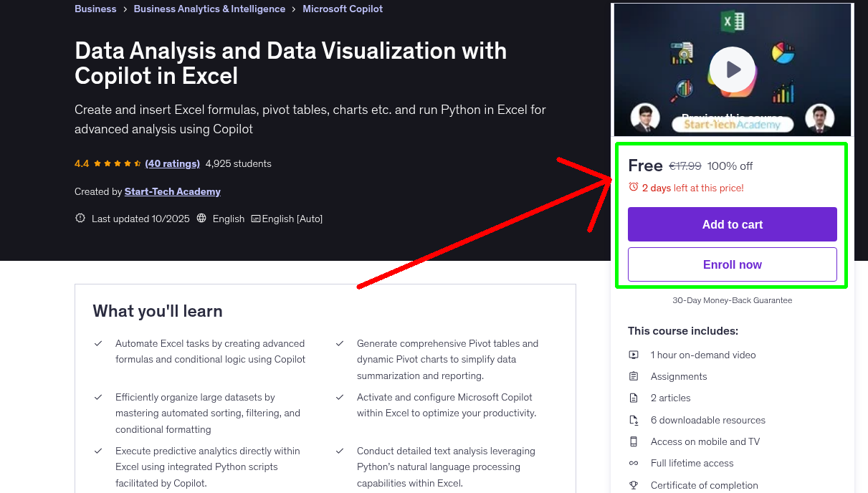This screenshot has width=868, height=493.
Task: Open the (40 ratings) link
Action: click(172, 163)
